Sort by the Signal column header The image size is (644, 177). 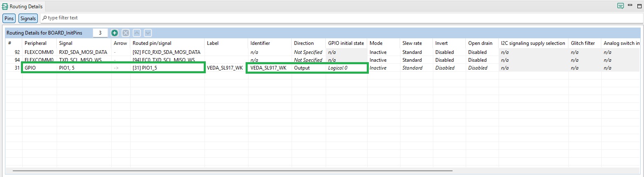pyautogui.click(x=84, y=43)
